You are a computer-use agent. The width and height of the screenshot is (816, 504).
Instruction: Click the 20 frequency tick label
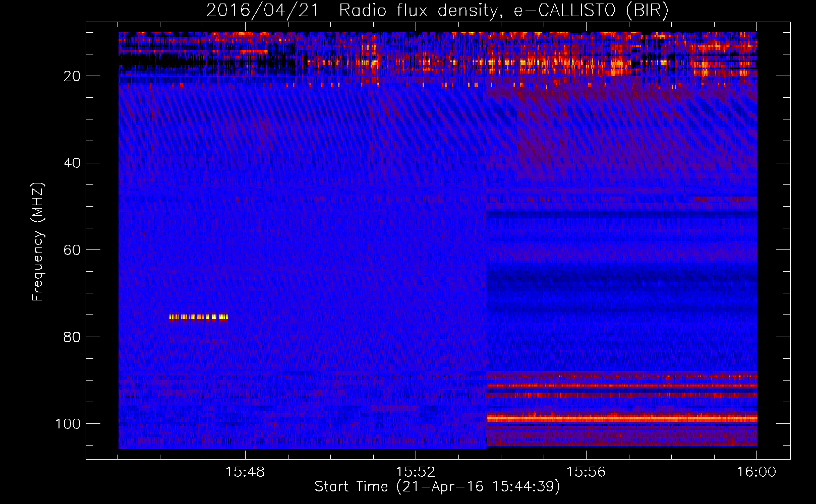point(72,76)
